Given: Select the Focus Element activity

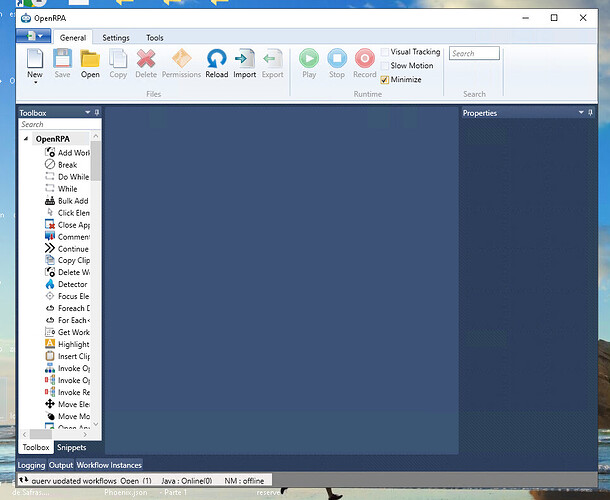Looking at the screenshot, I should (x=67, y=296).
